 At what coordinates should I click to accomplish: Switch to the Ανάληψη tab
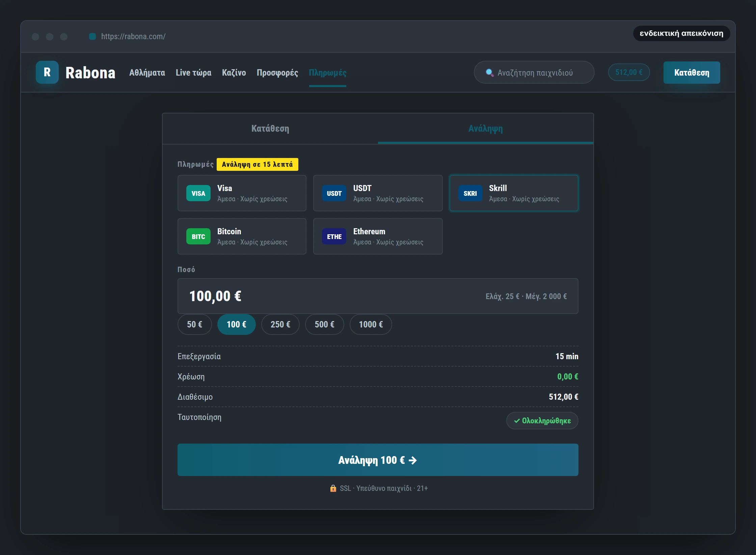point(486,129)
